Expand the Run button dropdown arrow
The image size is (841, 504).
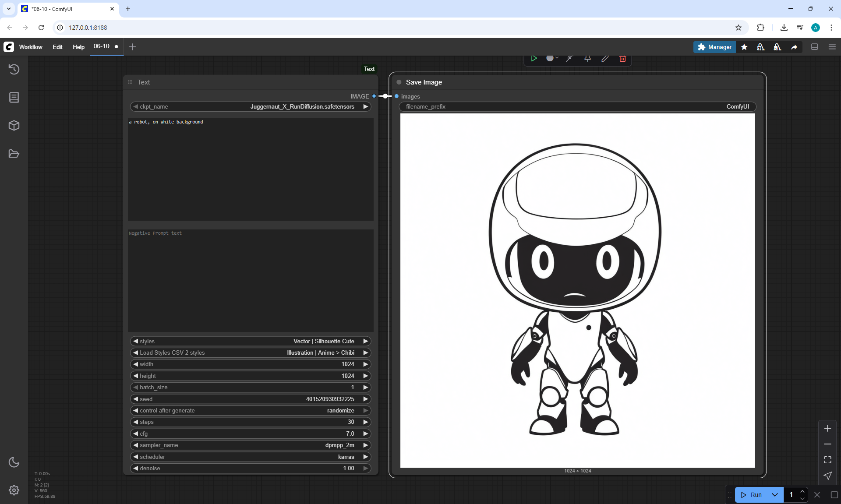coord(774,495)
